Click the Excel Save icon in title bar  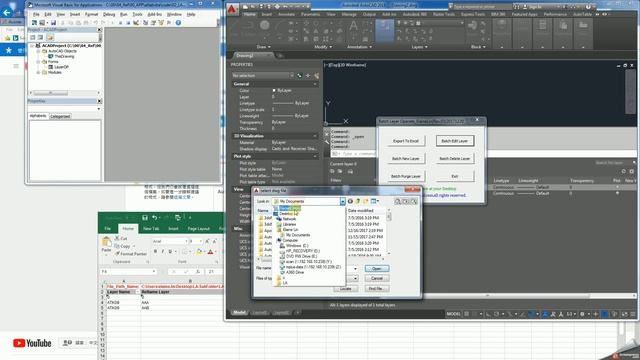145,218
